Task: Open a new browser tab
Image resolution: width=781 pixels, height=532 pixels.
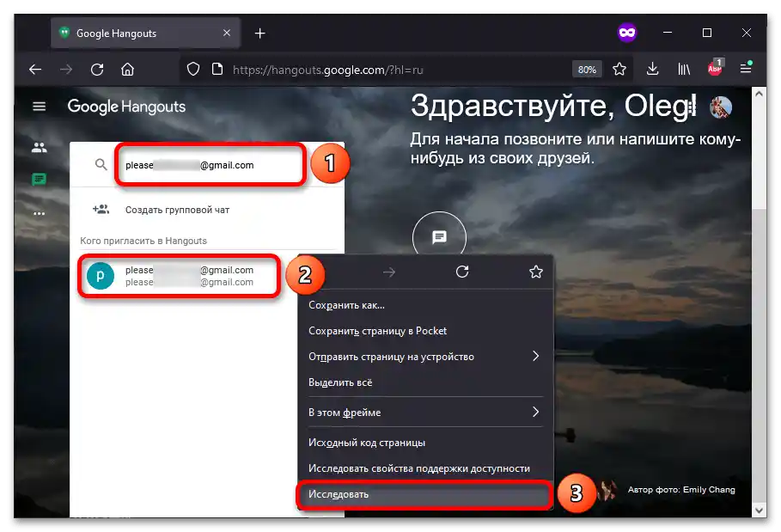Action: 259,33
